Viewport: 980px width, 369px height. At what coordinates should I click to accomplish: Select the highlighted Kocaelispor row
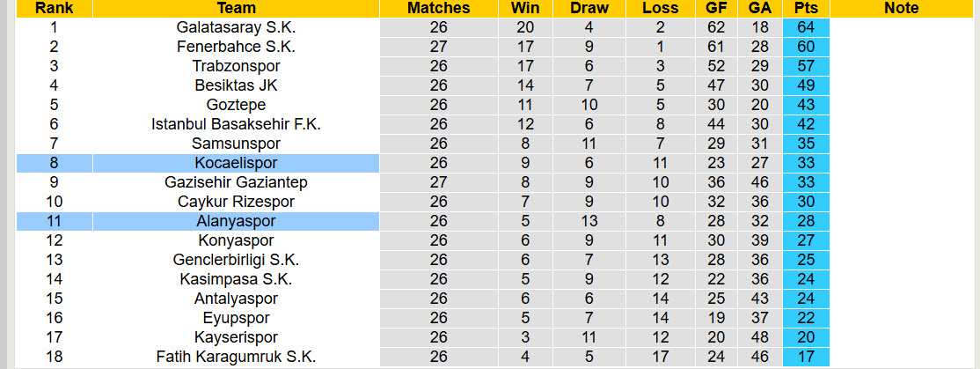(236, 163)
